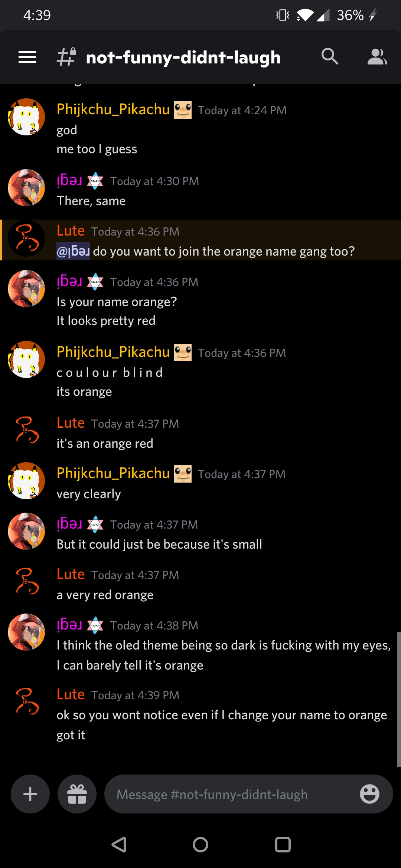Show the member list icon
Viewport: 401px width, 868px height.
[377, 57]
